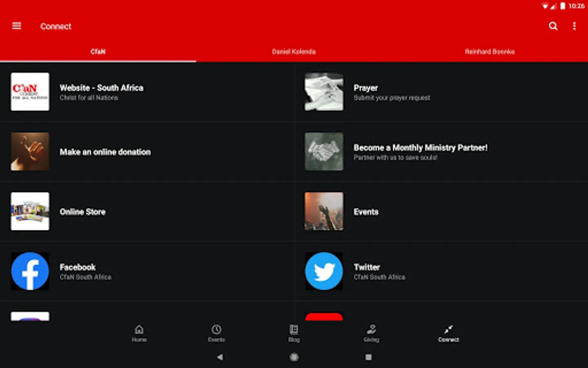
Task: Click the 10:26 clock in status bar
Action: (576, 6)
